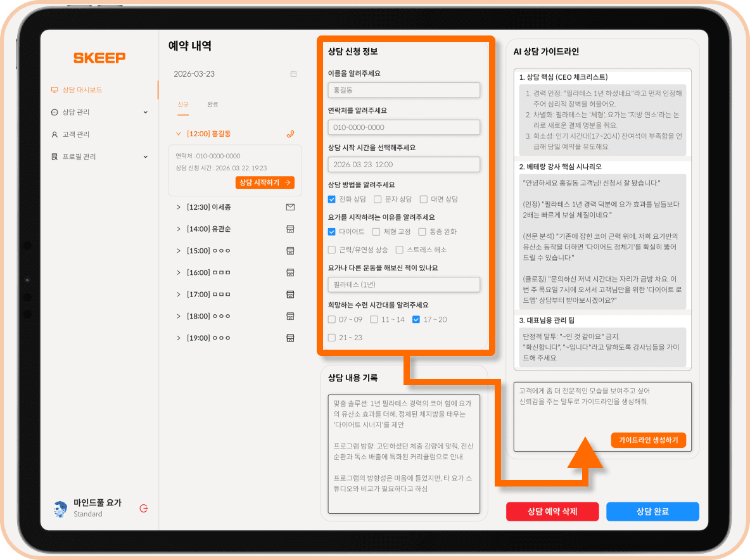Click the SKEEP logo
750x560 pixels.
[x=99, y=58]
